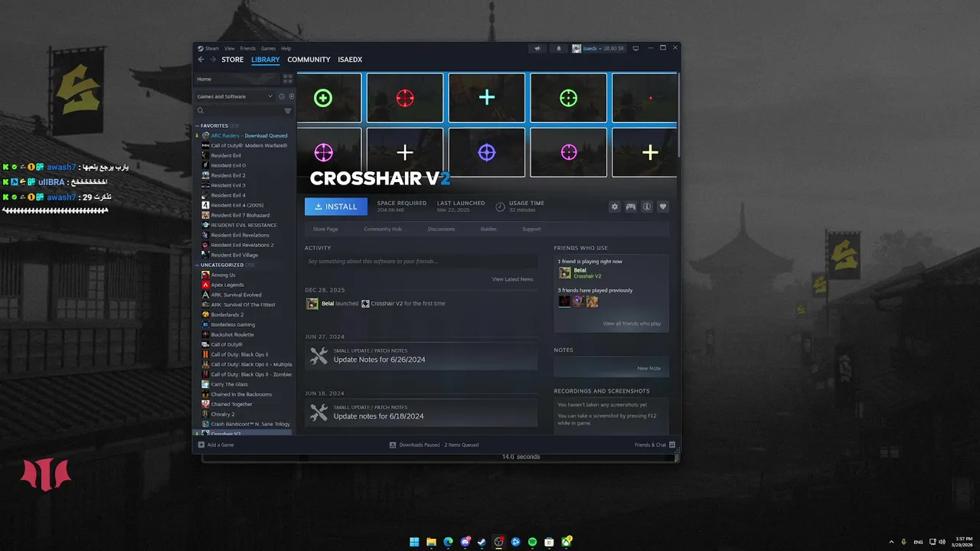Open the Discussions tab
This screenshot has height=551, width=980.
(x=441, y=229)
